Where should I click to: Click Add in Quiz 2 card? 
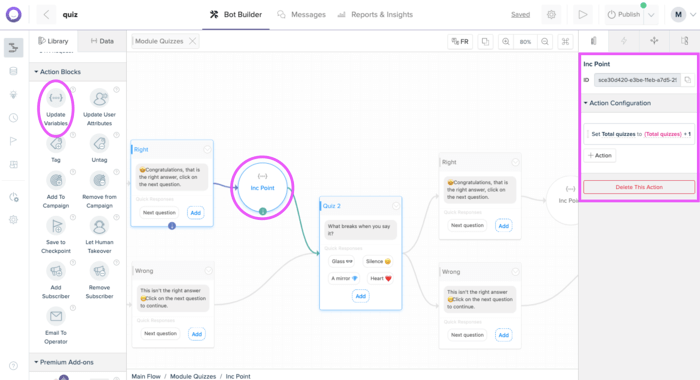pyautogui.click(x=360, y=296)
